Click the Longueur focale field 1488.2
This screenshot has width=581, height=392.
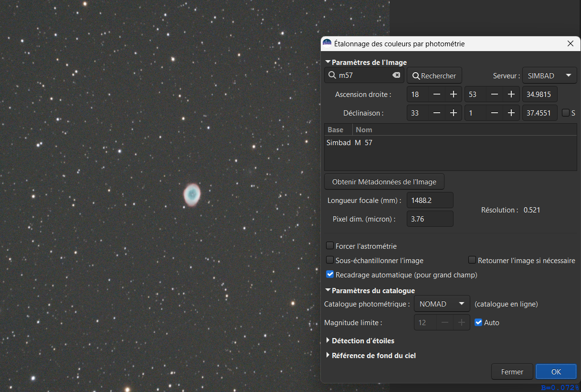[x=430, y=200]
